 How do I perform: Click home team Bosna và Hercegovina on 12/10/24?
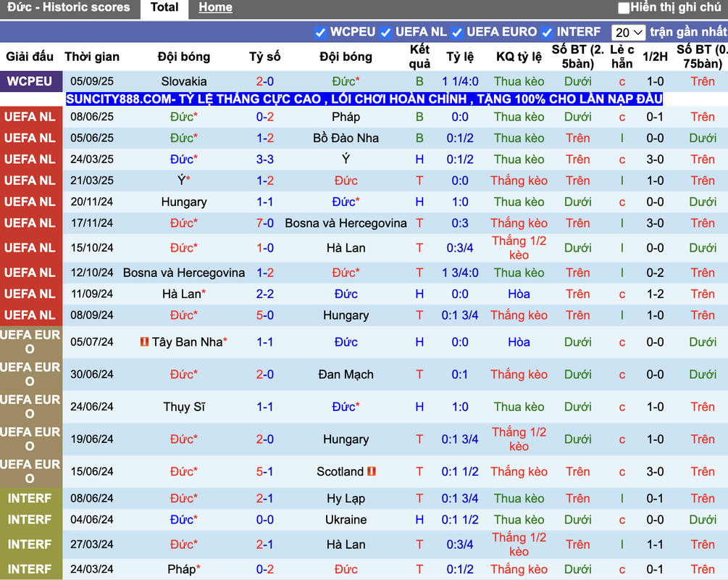[184, 273]
